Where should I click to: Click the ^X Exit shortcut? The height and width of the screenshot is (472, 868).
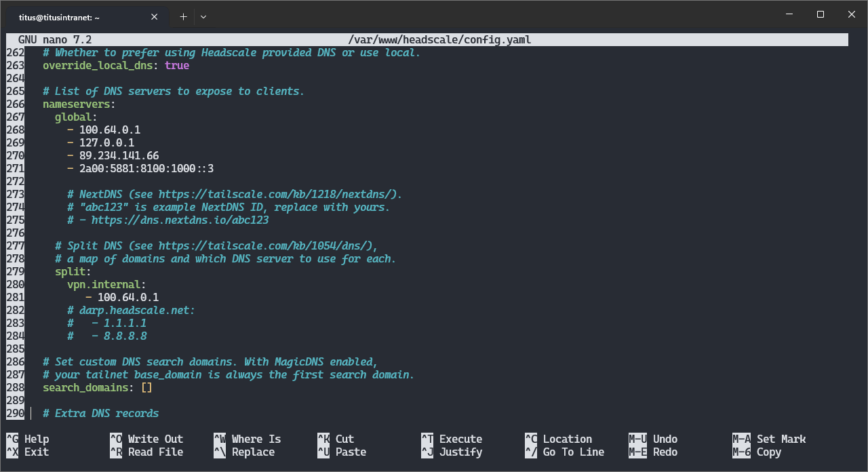click(x=28, y=452)
